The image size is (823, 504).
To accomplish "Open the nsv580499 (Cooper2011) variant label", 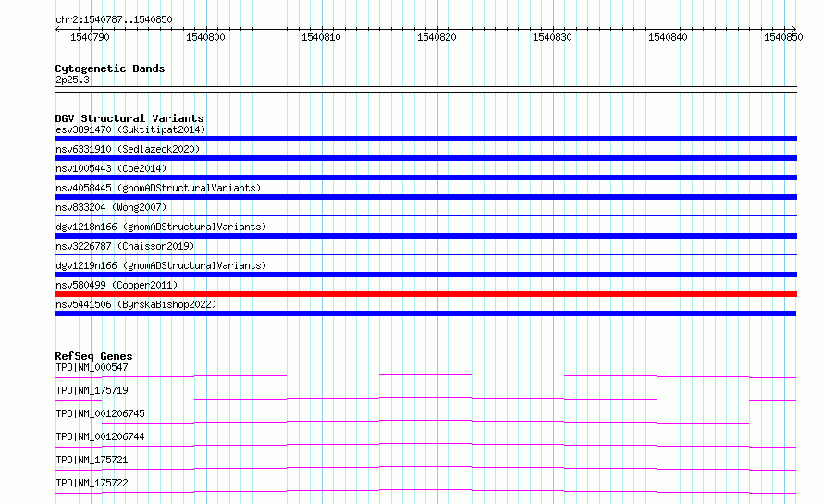I will [117, 285].
